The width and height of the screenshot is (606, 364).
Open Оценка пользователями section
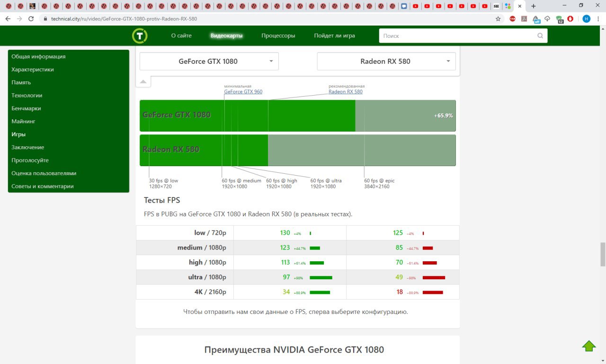pyautogui.click(x=44, y=173)
